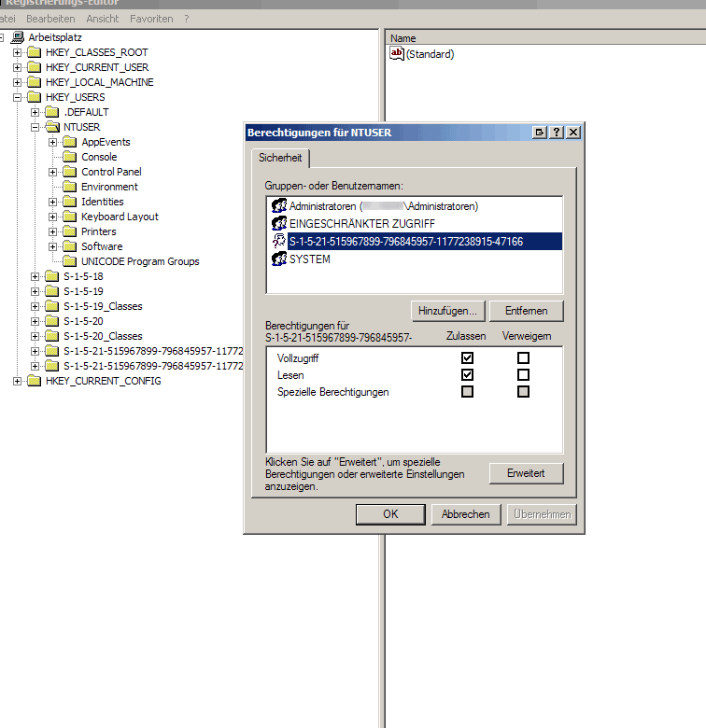Open the Bearbeiten menu
Screen dimensions: 706x728
point(50,19)
